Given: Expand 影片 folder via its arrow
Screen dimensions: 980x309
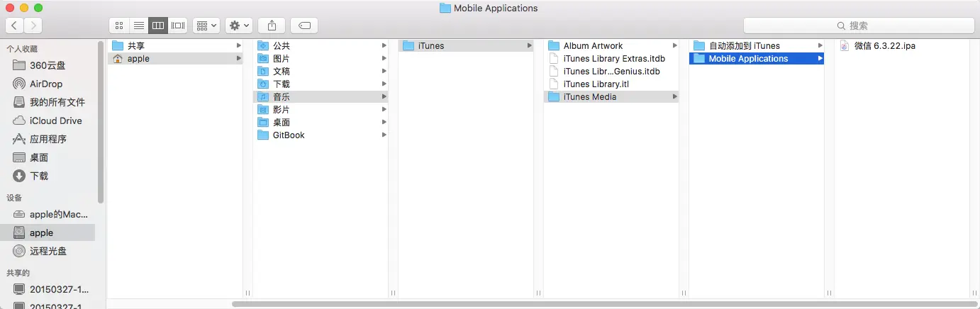Looking at the screenshot, I should click(x=384, y=109).
